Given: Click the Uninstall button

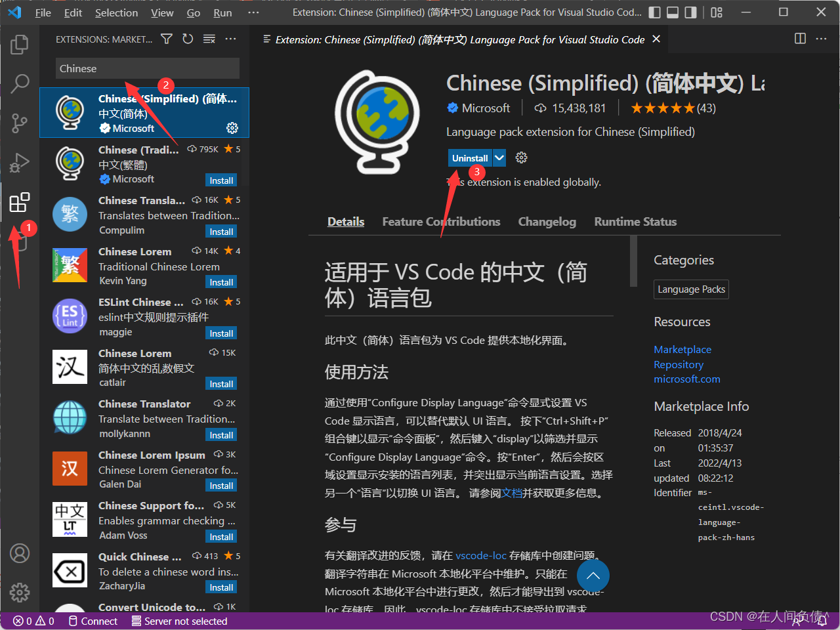Looking at the screenshot, I should point(470,157).
